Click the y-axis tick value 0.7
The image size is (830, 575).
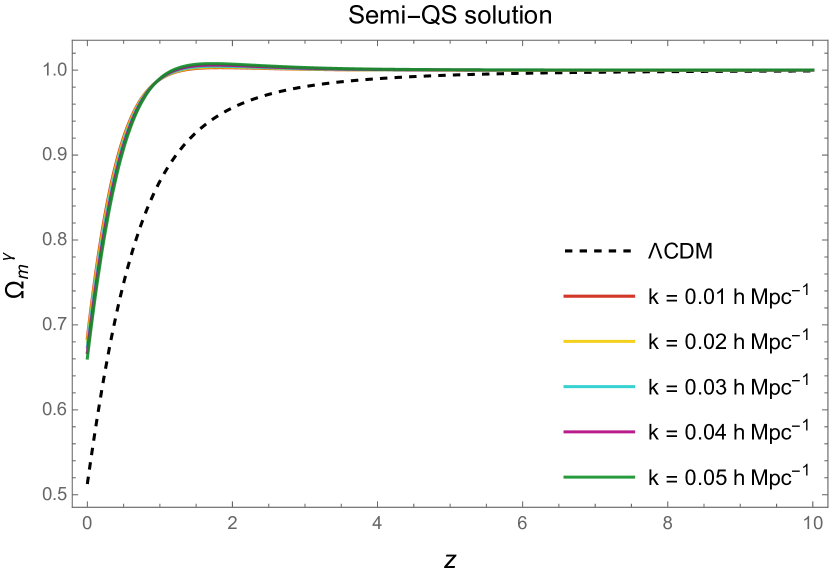tap(53, 325)
